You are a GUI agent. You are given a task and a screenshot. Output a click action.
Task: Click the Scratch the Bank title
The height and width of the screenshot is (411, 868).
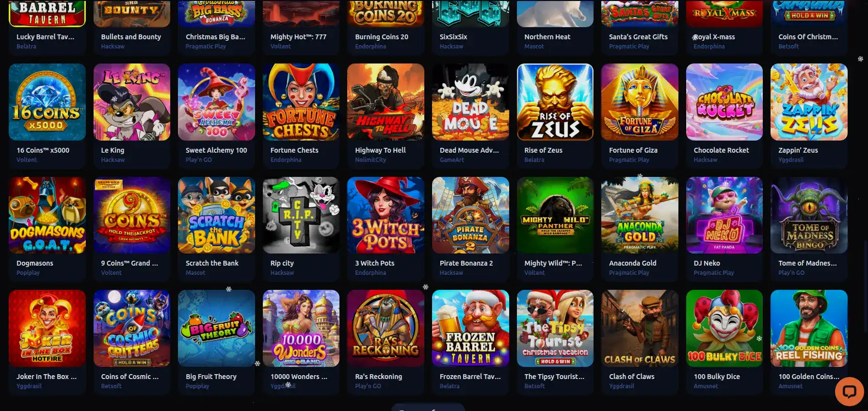[x=212, y=263]
